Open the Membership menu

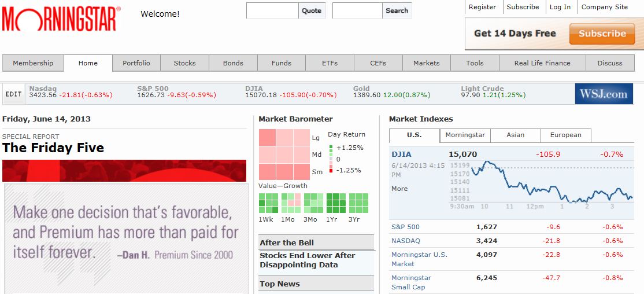click(33, 63)
